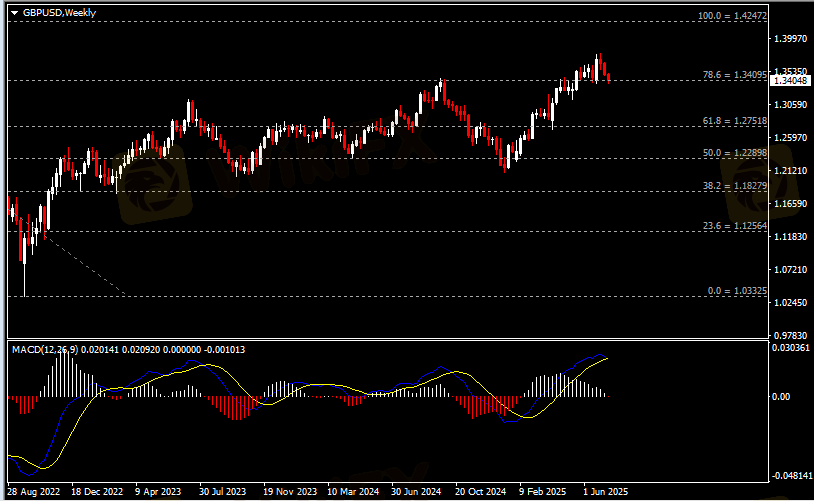Click price scale value 1.39970

tap(791, 38)
